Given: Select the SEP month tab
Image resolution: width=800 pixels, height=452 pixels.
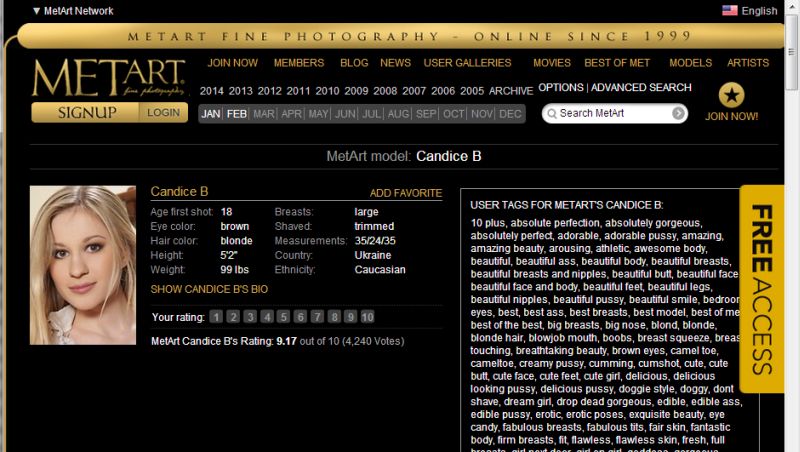Looking at the screenshot, I should click(426, 114).
